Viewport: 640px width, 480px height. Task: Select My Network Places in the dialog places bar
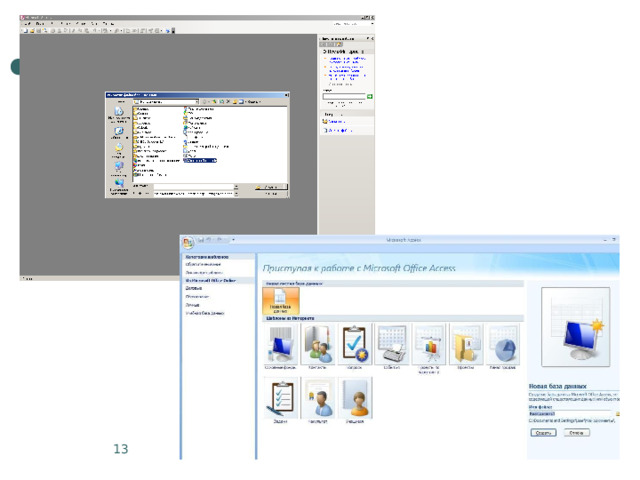click(x=119, y=187)
